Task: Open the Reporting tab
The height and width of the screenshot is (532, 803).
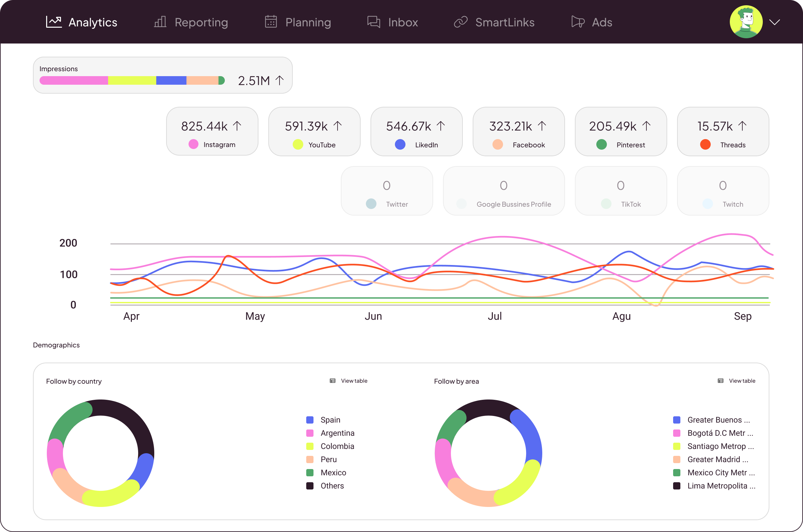Action: coord(191,22)
